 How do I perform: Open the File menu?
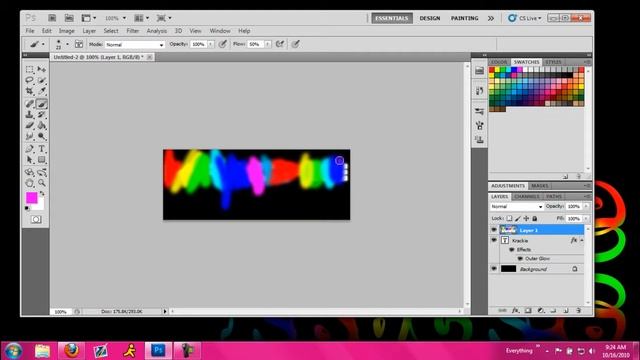pyautogui.click(x=30, y=31)
